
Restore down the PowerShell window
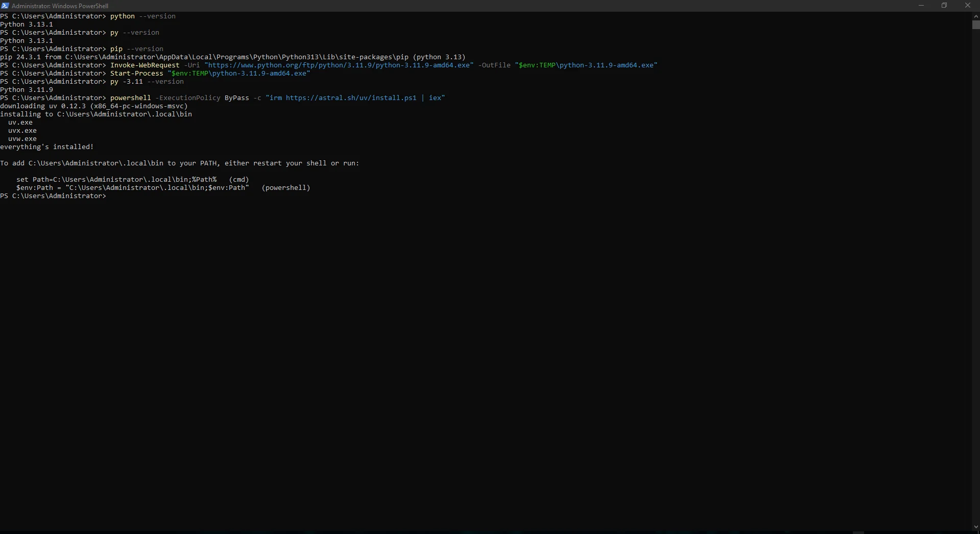coord(944,6)
